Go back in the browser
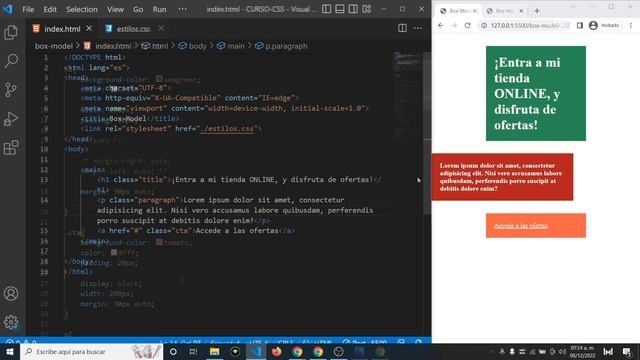Image resolution: width=640 pixels, height=360 pixels. point(441,25)
